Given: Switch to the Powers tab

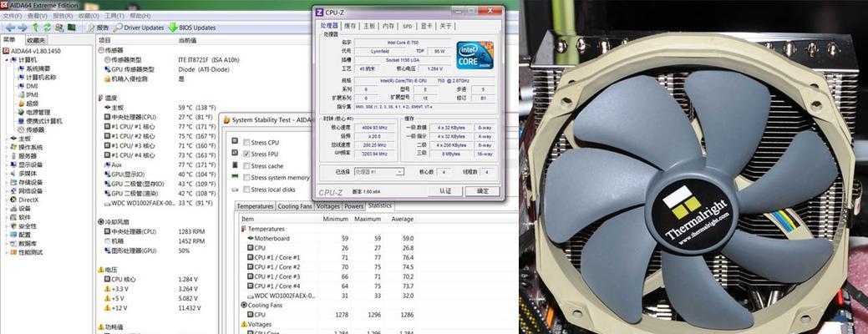Looking at the screenshot, I should tap(353, 206).
